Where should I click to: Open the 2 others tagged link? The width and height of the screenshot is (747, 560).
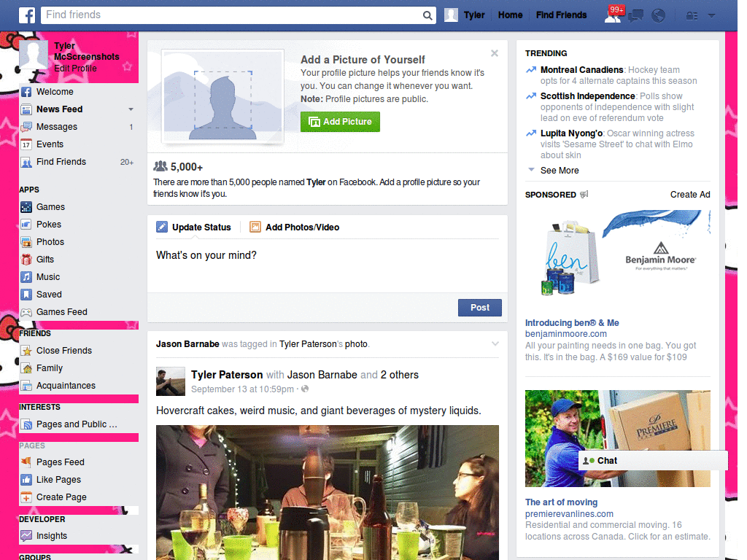tap(399, 375)
